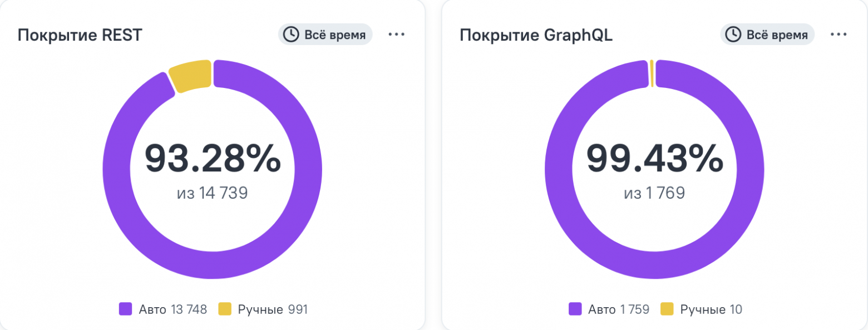This screenshot has width=868, height=330.
Task: Click the Покрытие REST widget title
Action: coord(80,35)
